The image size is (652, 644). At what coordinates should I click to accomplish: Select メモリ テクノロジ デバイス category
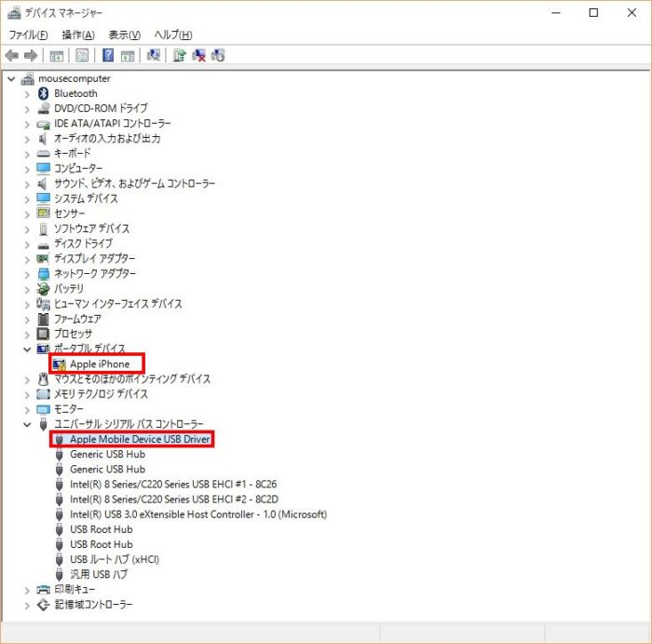click(101, 394)
